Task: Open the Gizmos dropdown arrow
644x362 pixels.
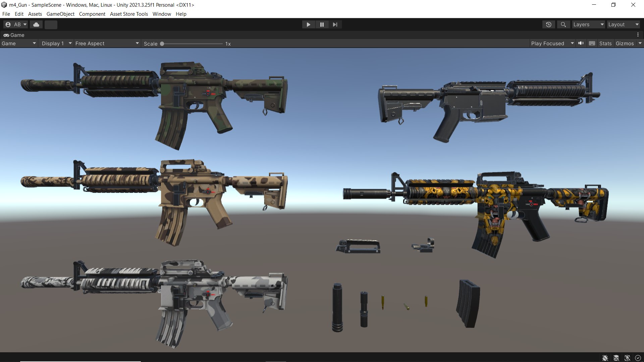Action: [640, 43]
